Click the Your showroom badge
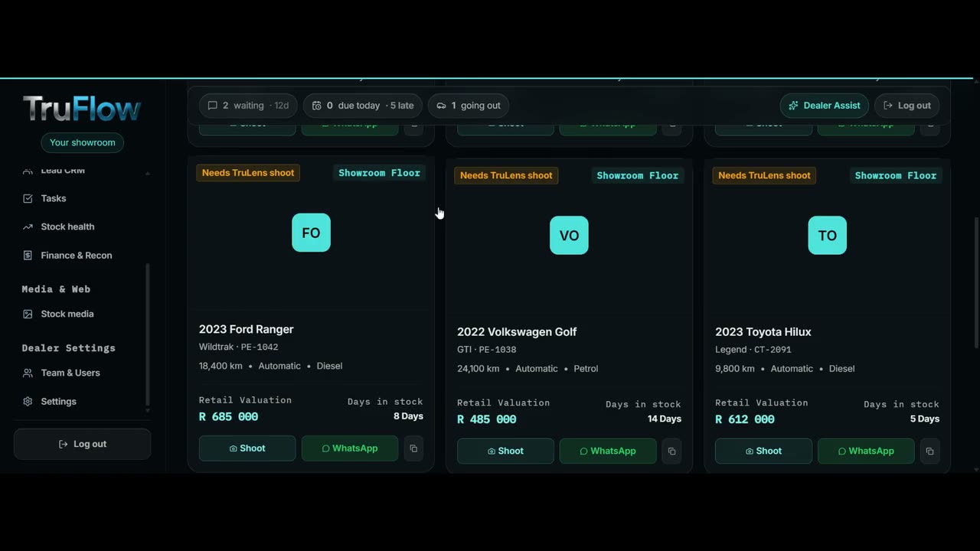980x551 pixels. (82, 142)
